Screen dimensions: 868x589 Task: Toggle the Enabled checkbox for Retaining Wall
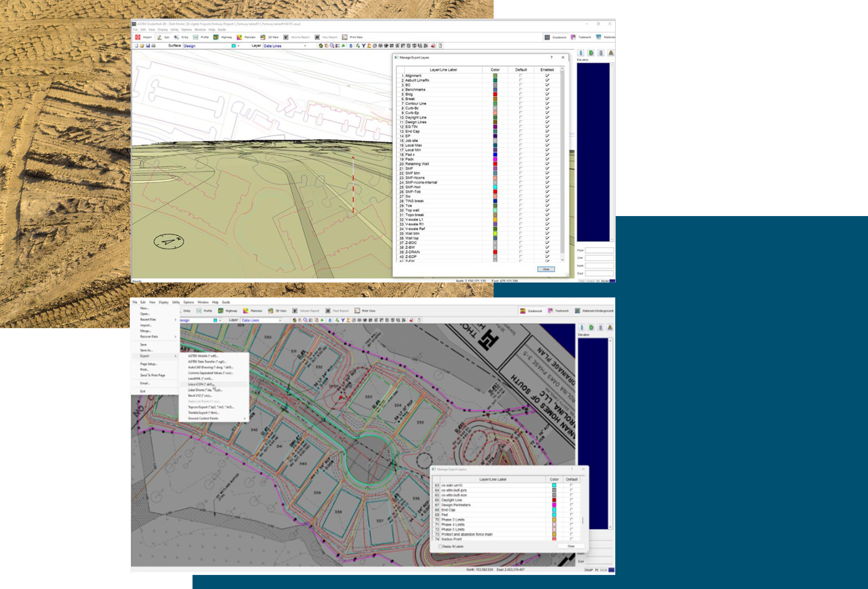tap(547, 164)
